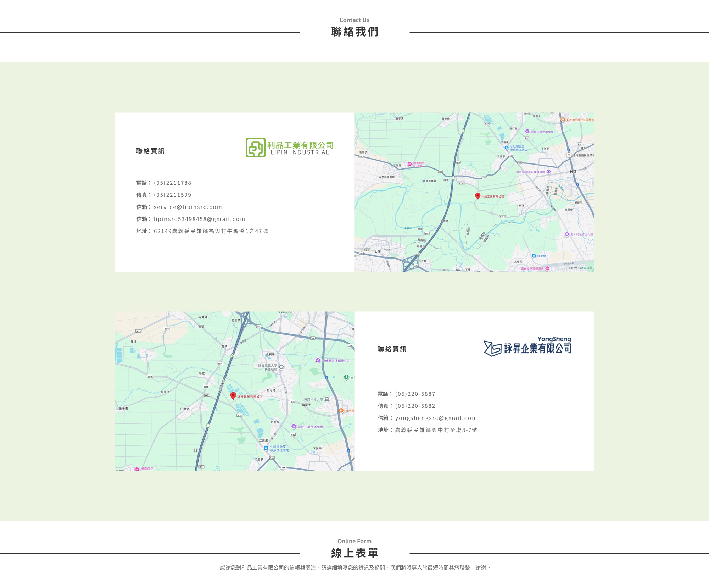Click the 聯絡我們 Contact Us heading
Screen dimensions: 709x588
coord(354,32)
